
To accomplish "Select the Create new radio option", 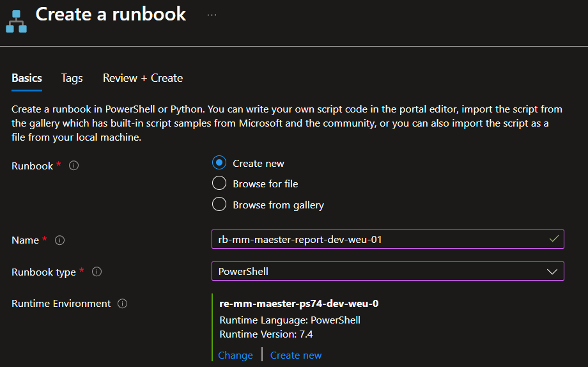I will 219,163.
